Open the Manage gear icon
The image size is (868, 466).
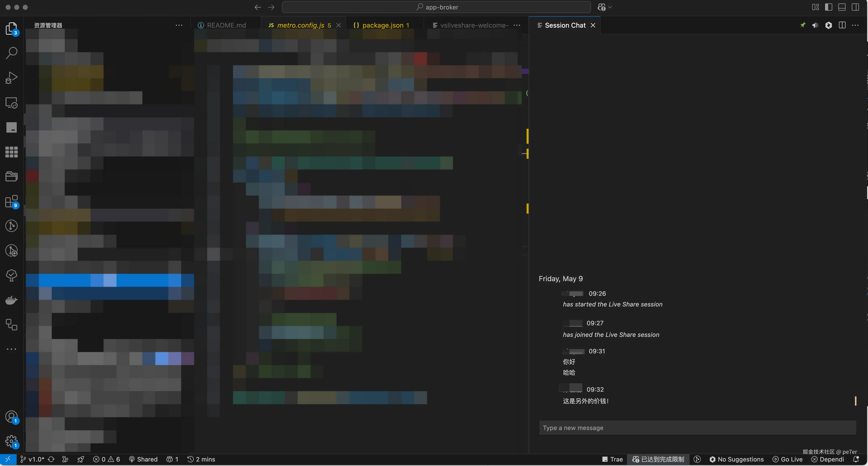pyautogui.click(x=12, y=441)
